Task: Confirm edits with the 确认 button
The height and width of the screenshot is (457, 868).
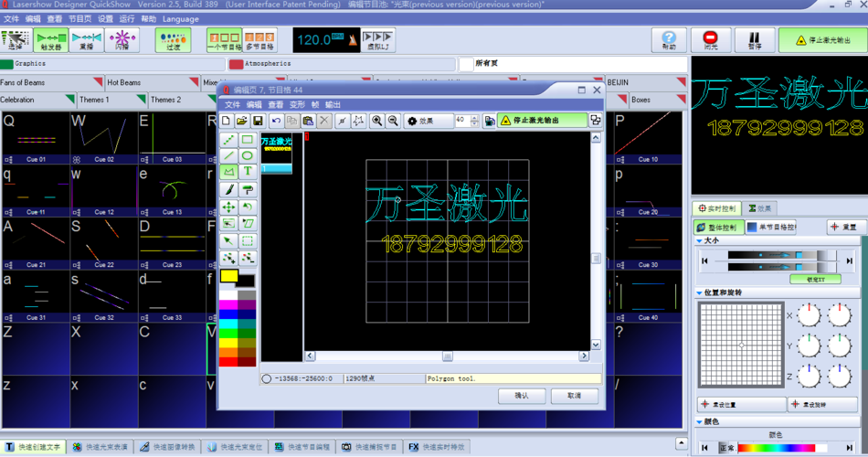Action: click(x=522, y=396)
